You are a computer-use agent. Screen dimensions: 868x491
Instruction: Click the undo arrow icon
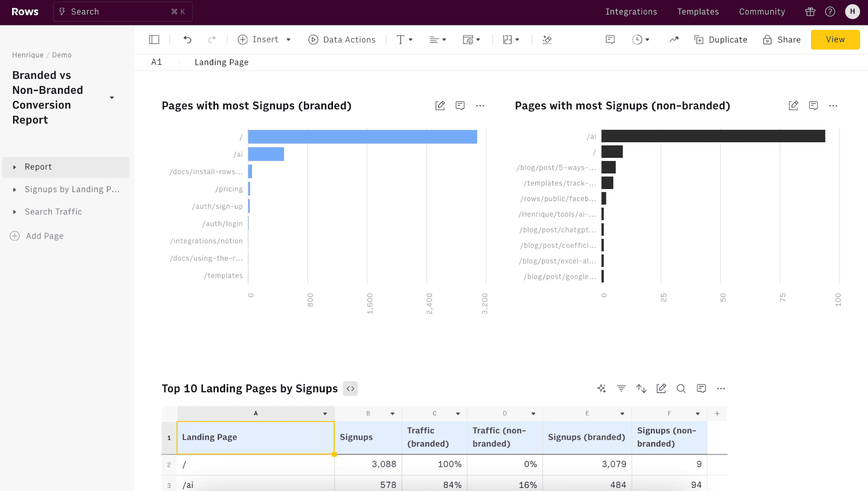(187, 40)
